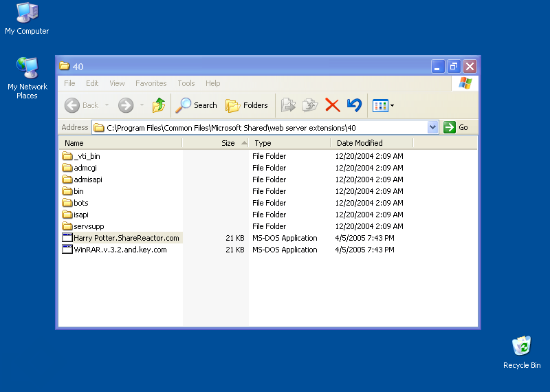
Task: Expand the Back history dropdown arrow
Action: 107,105
